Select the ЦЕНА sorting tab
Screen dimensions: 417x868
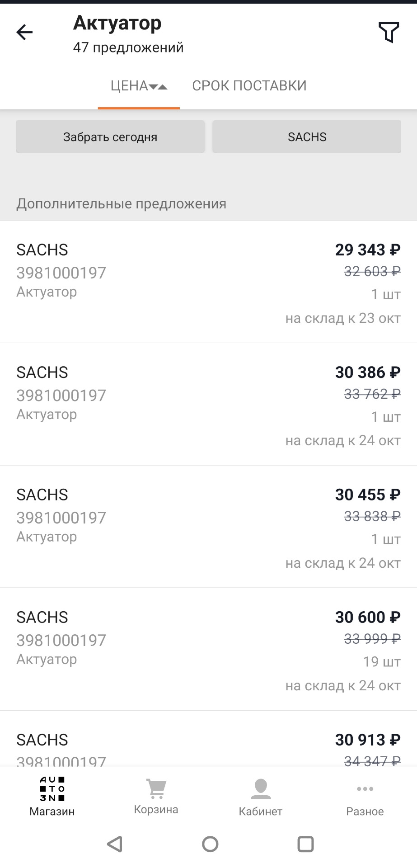tap(130, 85)
